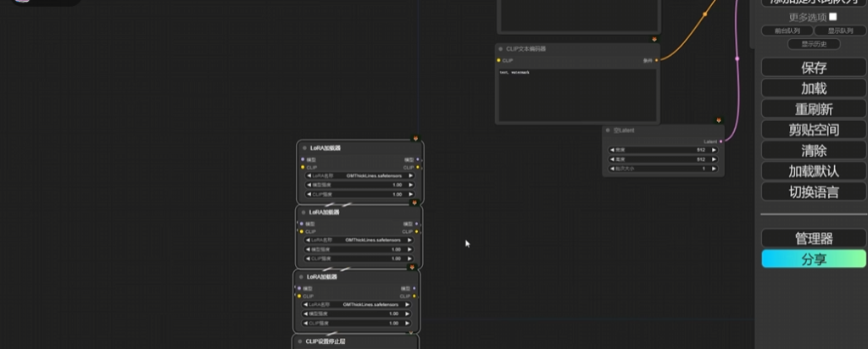The height and width of the screenshot is (349, 868).
Task: Click the CLIP文本编码器 prompt text area
Action: coord(576,95)
